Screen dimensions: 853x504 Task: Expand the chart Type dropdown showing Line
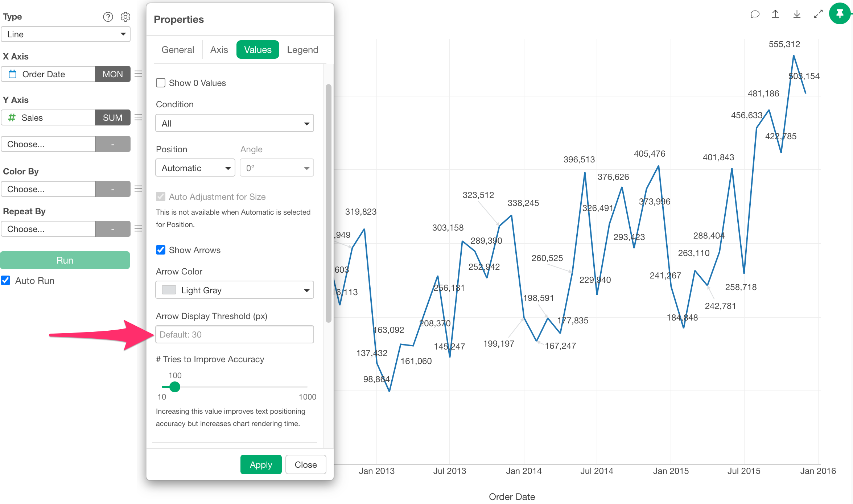tap(66, 34)
